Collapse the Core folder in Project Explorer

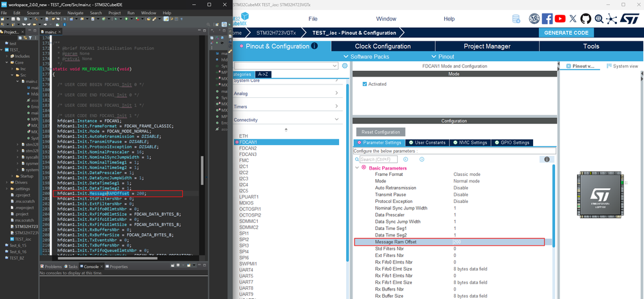tap(7, 63)
